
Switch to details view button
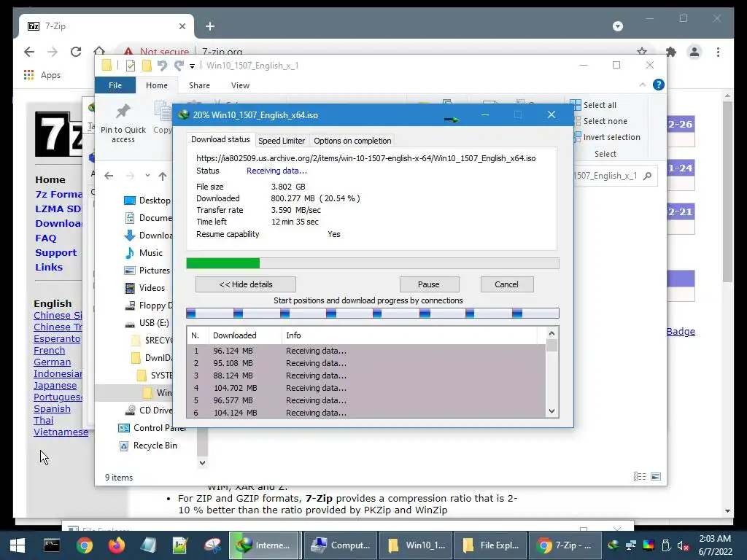[x=640, y=477]
